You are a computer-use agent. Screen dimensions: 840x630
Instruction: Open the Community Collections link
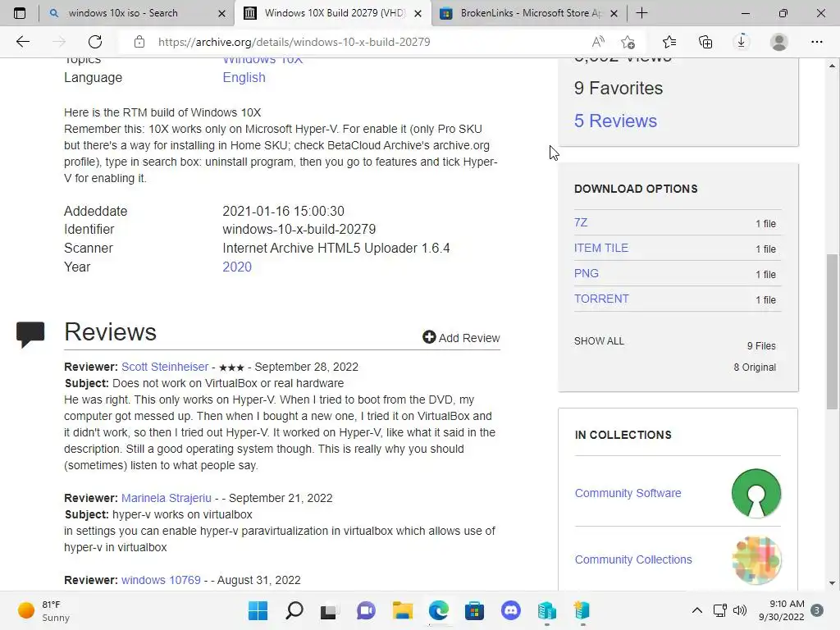point(633,559)
